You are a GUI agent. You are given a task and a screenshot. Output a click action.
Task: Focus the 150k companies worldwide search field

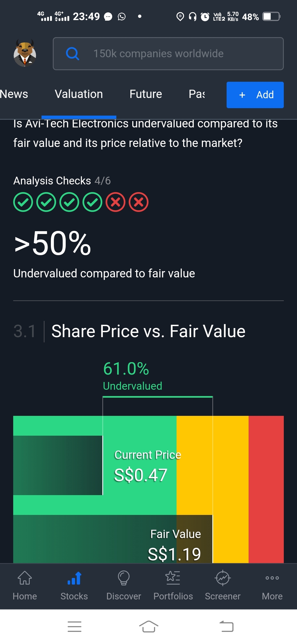[x=168, y=54]
